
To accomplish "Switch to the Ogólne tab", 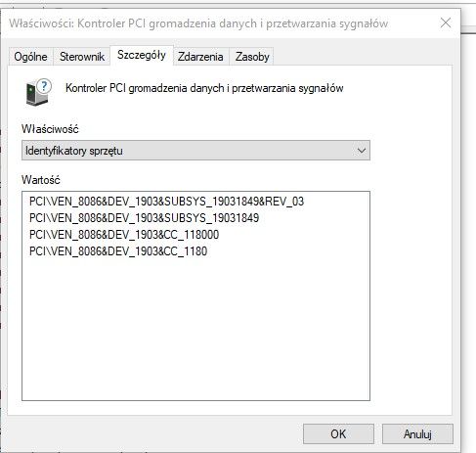I will 30,57.
